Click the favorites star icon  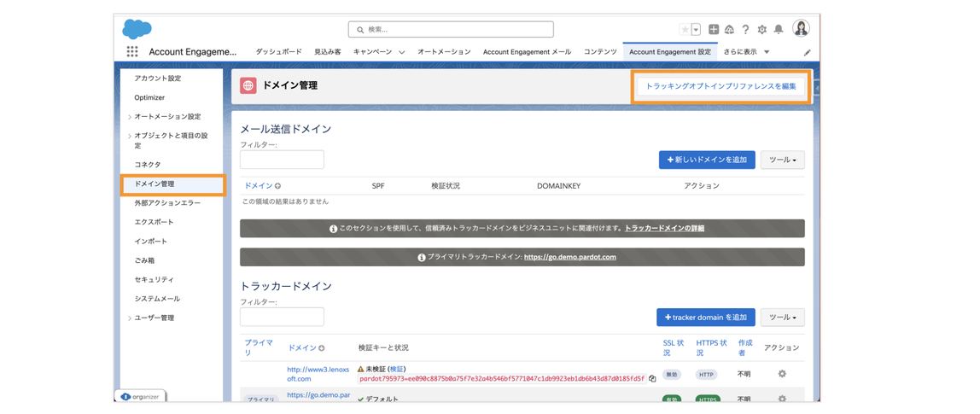pos(685,29)
